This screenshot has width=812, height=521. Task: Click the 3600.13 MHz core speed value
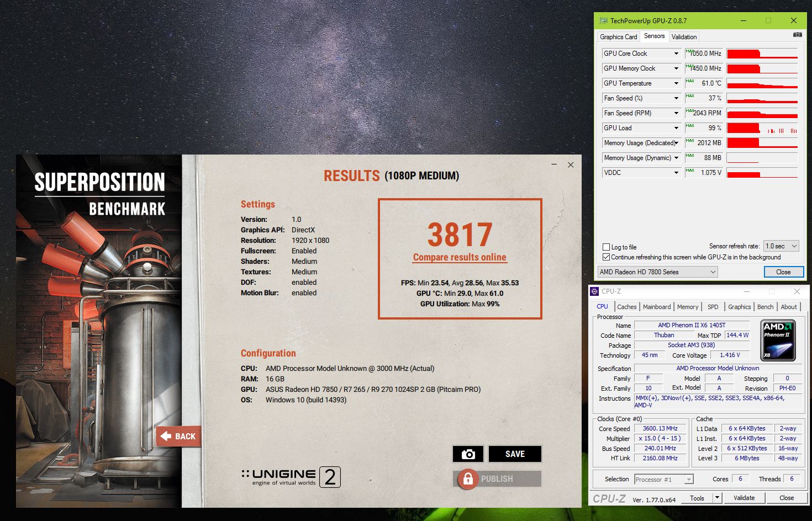coord(660,428)
